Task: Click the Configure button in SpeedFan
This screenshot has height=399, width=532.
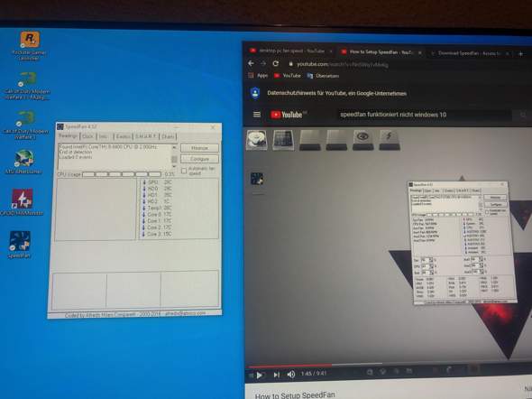Action: 199,159
